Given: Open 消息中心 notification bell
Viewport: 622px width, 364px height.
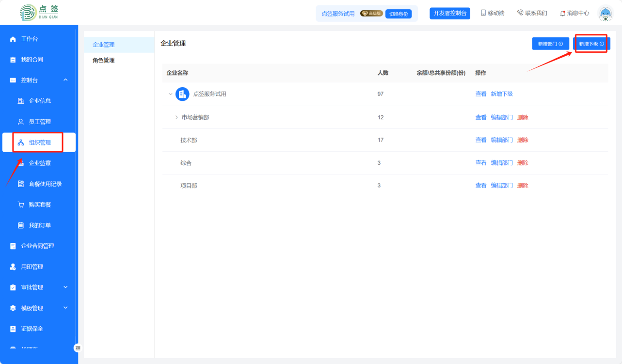Looking at the screenshot, I should [x=562, y=13].
